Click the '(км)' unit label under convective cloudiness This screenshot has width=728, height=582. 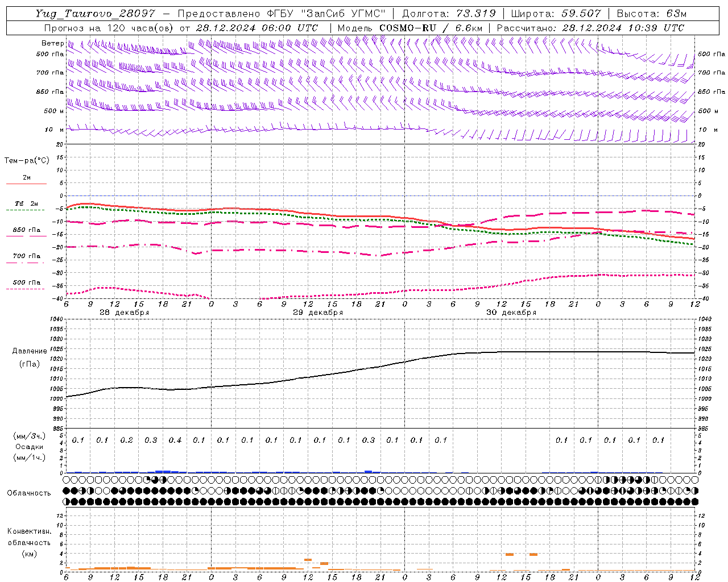point(30,553)
